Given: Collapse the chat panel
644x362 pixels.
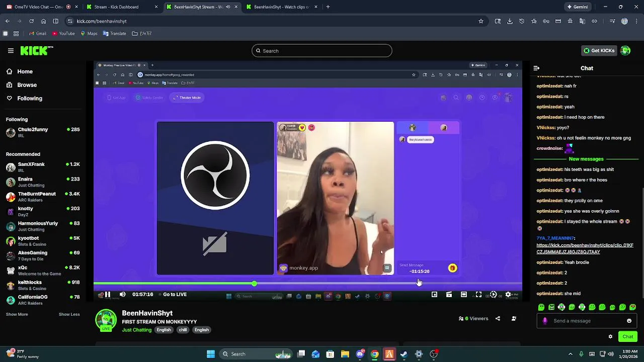Looking at the screenshot, I should 536,68.
